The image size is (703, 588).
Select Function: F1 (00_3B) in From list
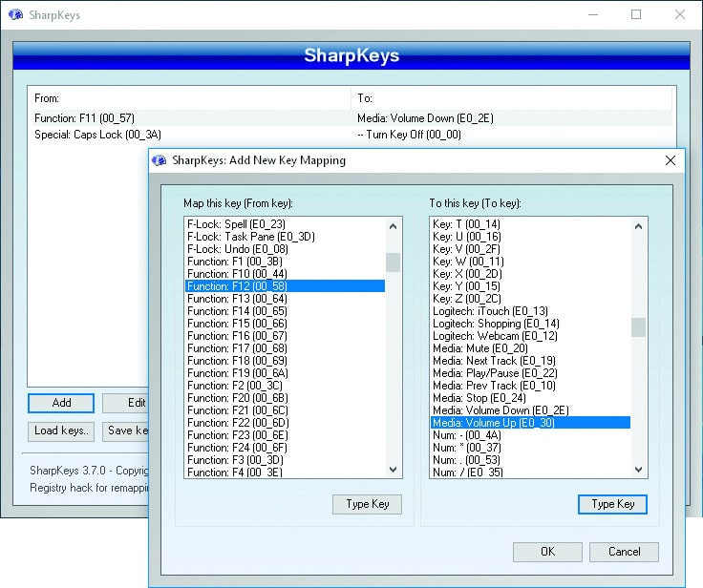234,261
